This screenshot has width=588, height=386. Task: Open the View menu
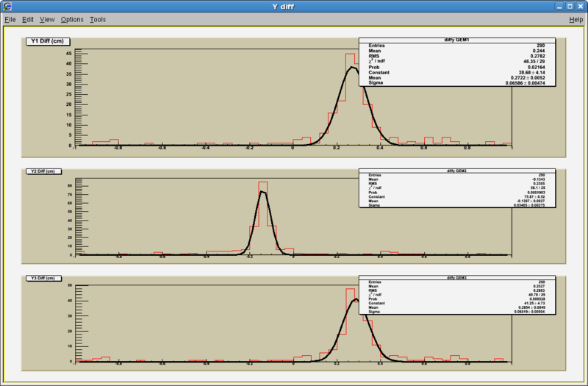point(47,20)
